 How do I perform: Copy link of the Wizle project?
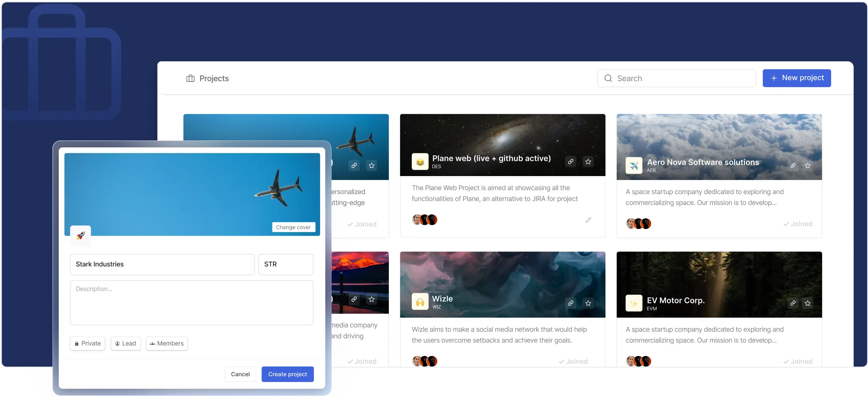pos(570,303)
